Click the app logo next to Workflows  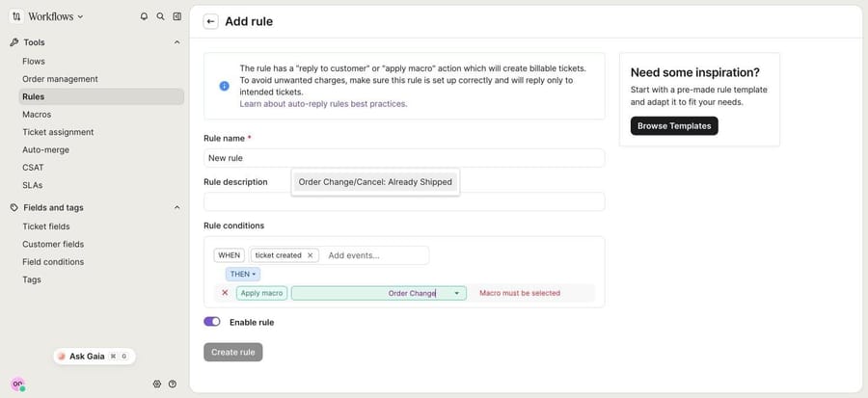pos(16,16)
